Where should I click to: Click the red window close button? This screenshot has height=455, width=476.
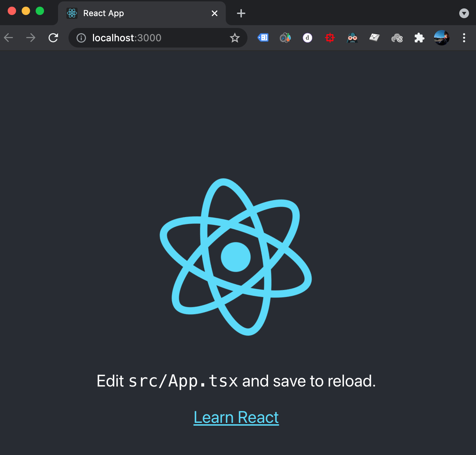coord(12,11)
